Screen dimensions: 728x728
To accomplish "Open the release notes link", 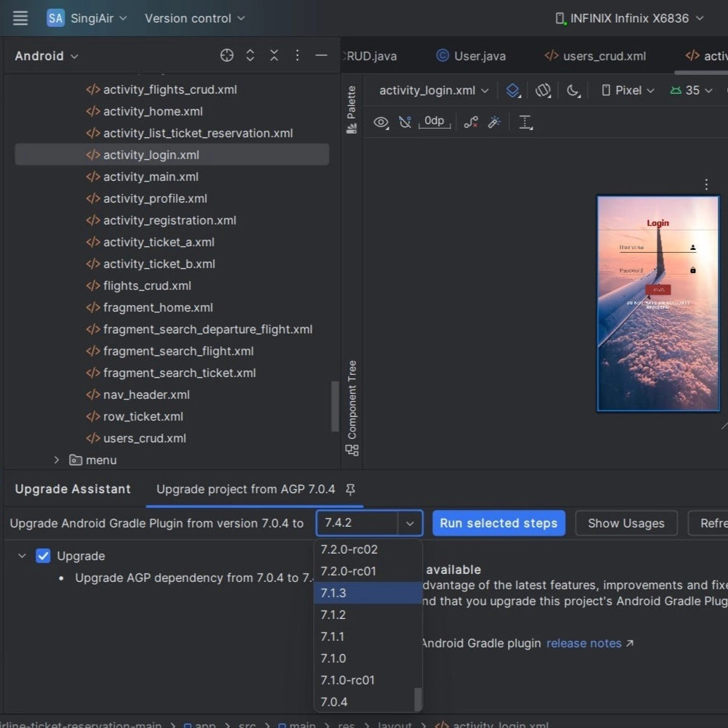I will (x=584, y=643).
